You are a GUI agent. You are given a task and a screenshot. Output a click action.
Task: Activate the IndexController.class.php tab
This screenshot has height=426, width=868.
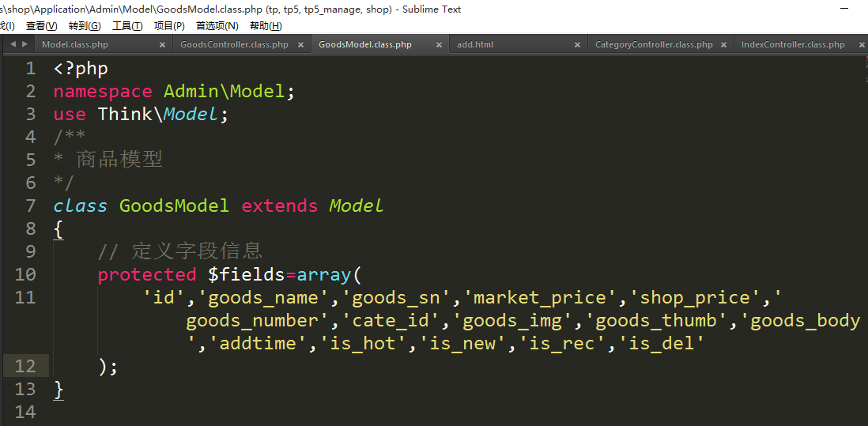793,45
